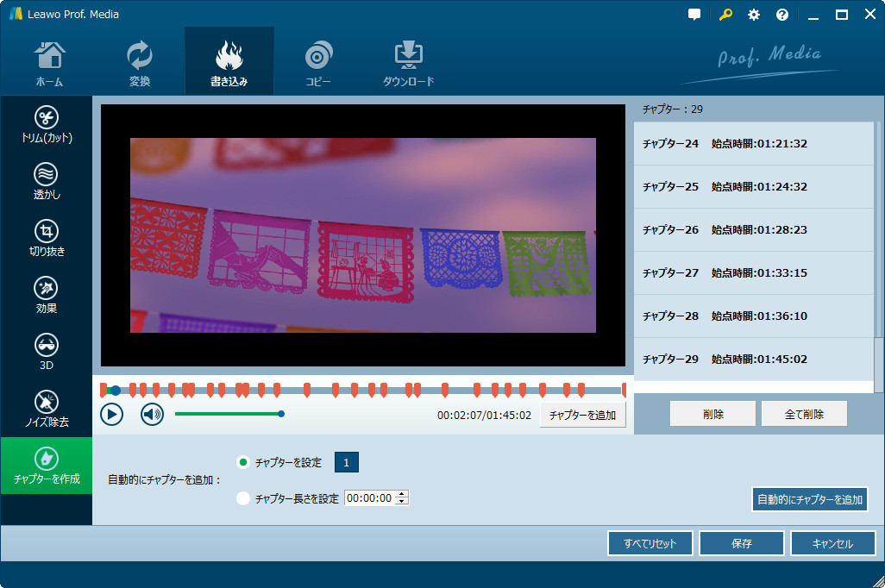
Task: Select チャプター24 row starting 01:21:32
Action: click(x=754, y=144)
